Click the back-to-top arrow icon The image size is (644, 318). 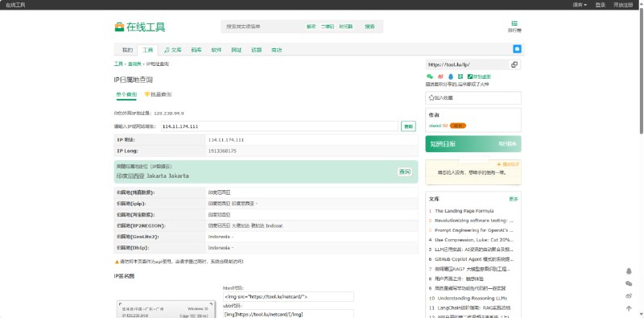coord(629,308)
